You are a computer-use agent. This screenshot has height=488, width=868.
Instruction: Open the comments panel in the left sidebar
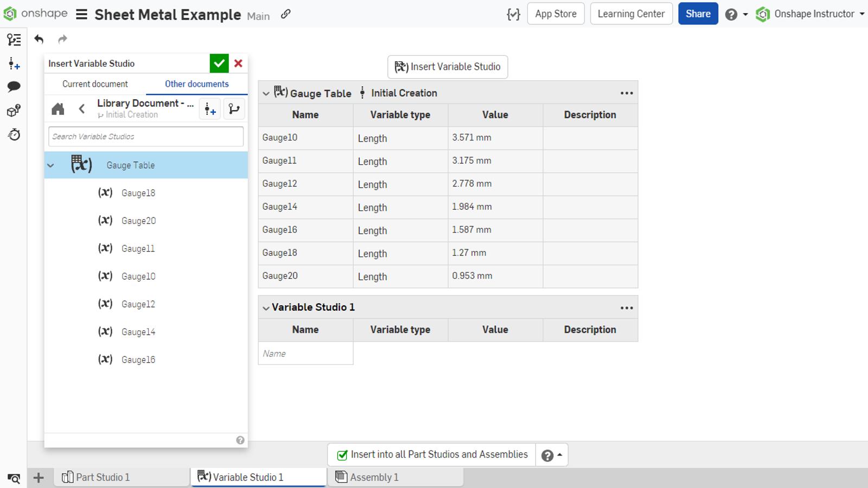click(14, 87)
